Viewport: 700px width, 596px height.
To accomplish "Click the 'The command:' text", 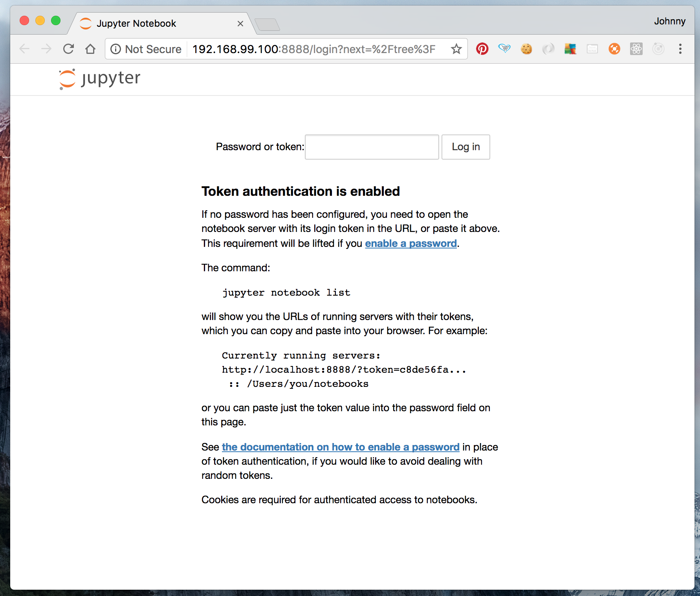I will (x=236, y=268).
